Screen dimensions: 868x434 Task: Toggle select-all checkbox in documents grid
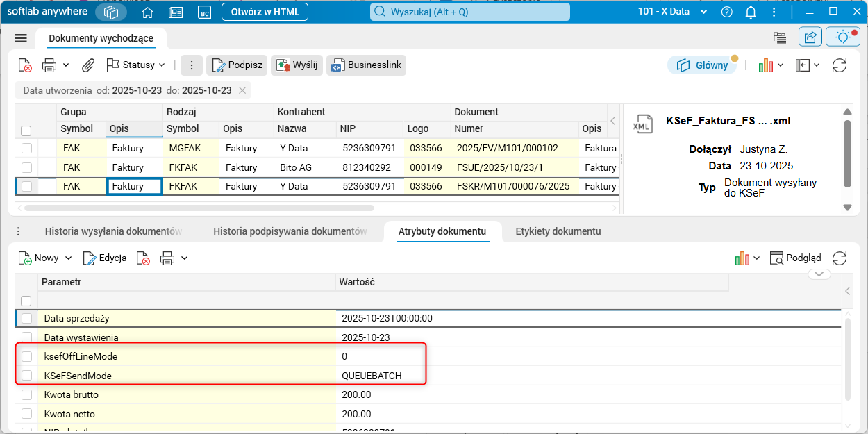(26, 131)
